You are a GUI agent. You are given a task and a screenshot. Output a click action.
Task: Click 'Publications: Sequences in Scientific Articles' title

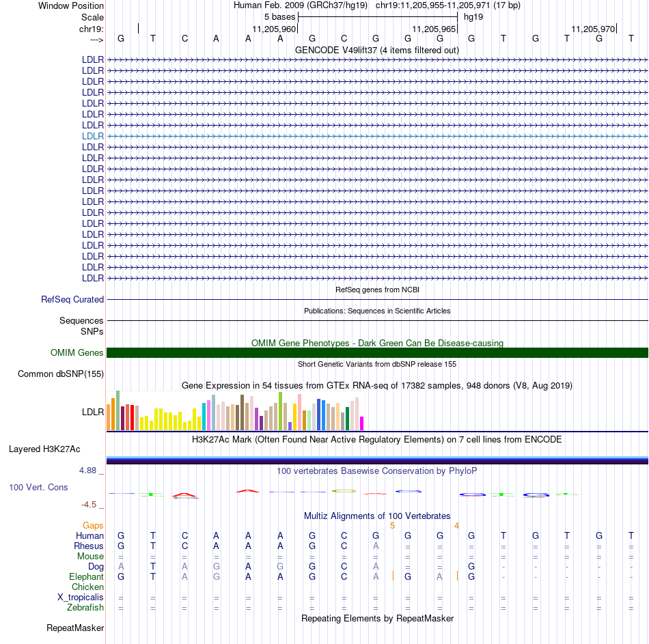coord(377,311)
